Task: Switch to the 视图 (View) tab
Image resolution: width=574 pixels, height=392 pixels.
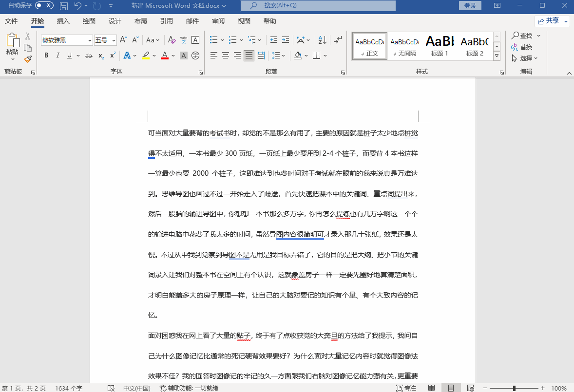Action: coord(244,21)
